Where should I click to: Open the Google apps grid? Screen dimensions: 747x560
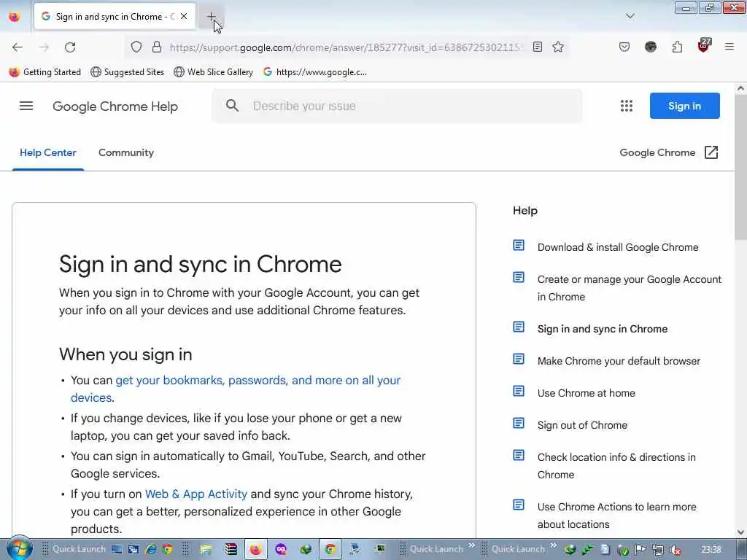click(x=627, y=106)
